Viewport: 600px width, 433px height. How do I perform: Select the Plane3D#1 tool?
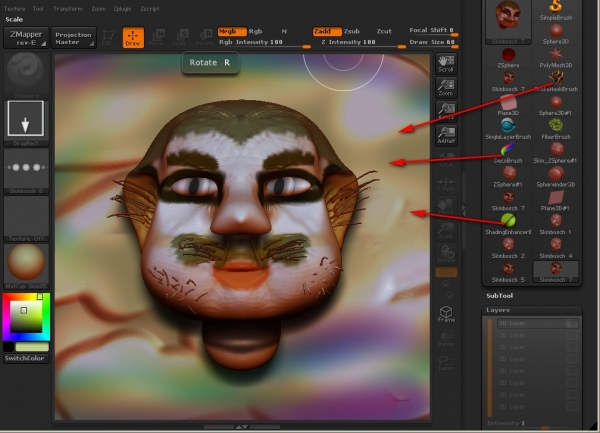click(556, 201)
